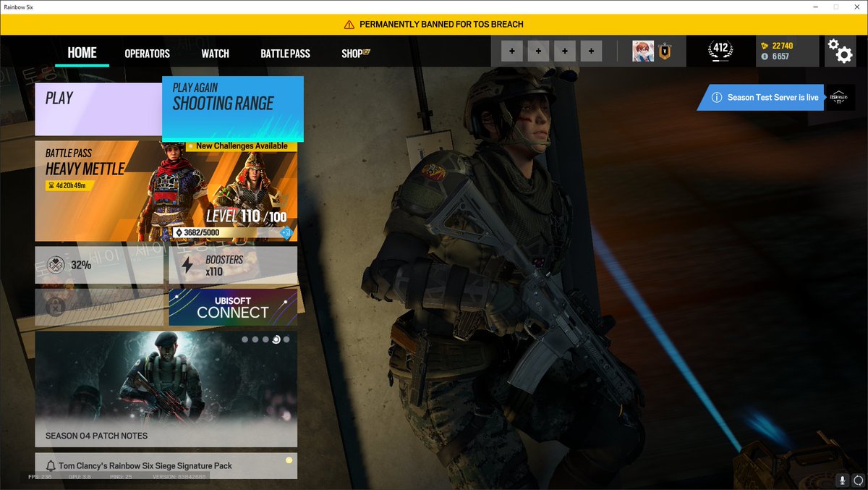Click the player avatar portrait
The image size is (868, 490).
(643, 51)
